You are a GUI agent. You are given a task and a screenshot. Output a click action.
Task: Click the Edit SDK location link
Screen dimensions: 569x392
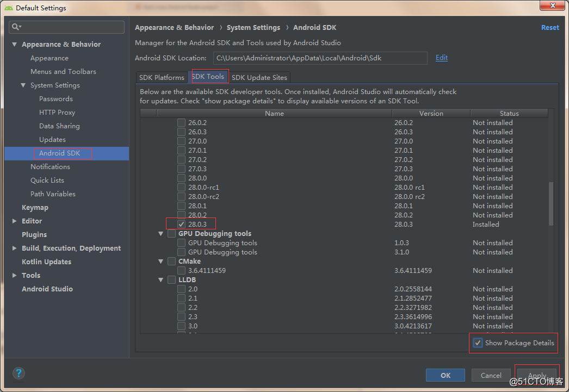[442, 57]
